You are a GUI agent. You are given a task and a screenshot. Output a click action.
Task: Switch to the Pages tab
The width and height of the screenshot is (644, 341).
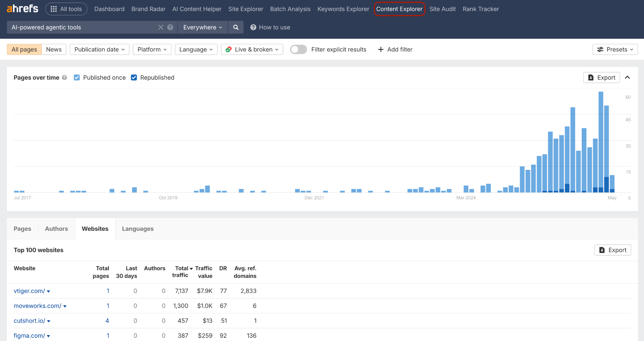click(22, 229)
